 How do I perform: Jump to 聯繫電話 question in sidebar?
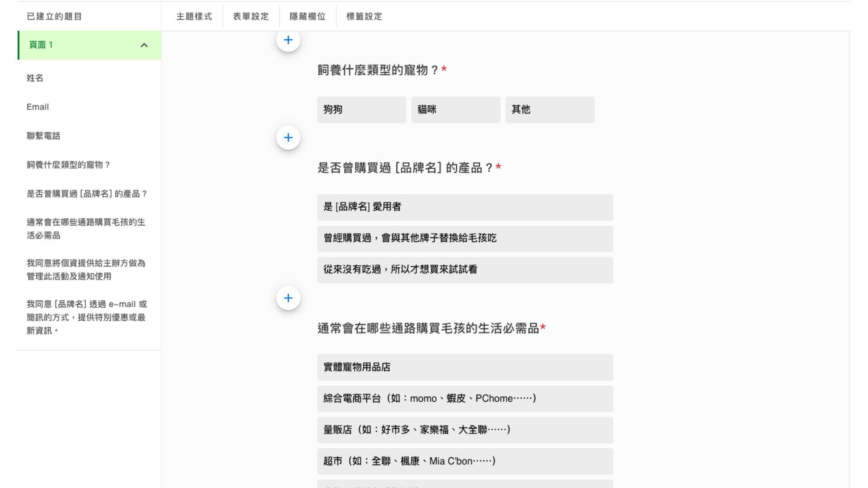pyautogui.click(x=43, y=136)
